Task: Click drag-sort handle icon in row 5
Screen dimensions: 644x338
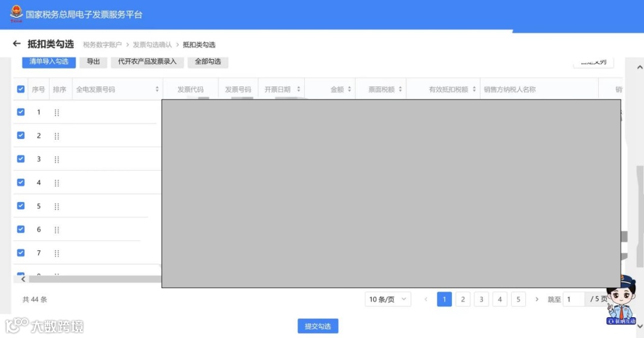Action: pos(57,206)
